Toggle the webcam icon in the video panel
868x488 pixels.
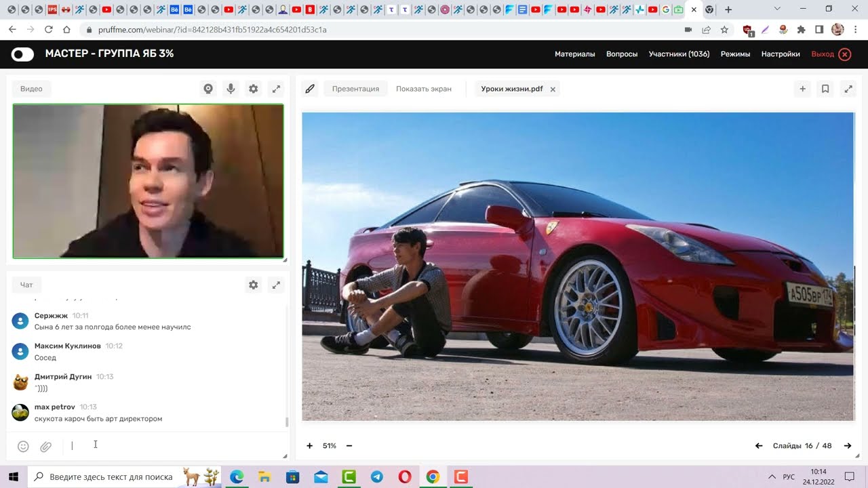click(208, 89)
